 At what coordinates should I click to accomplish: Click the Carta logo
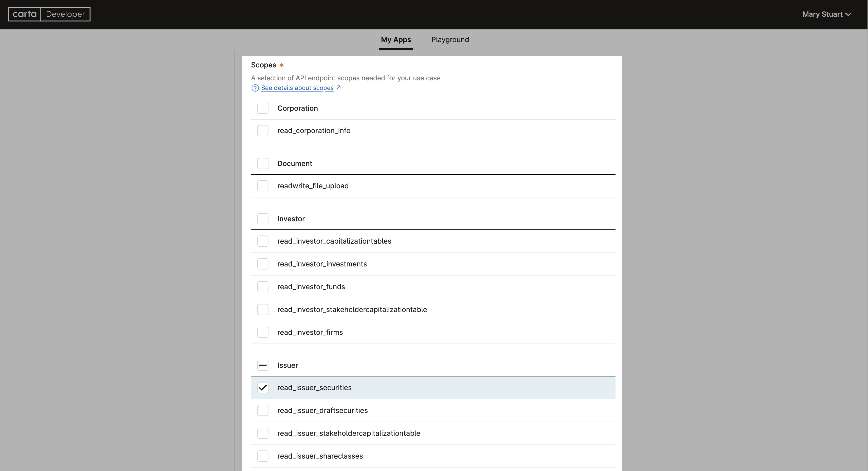click(x=25, y=14)
